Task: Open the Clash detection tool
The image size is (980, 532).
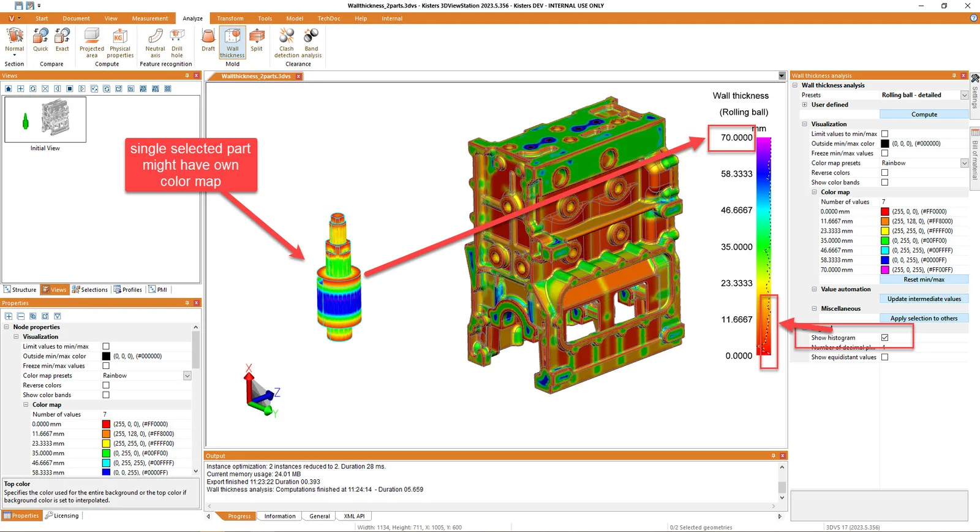Action: (x=286, y=43)
